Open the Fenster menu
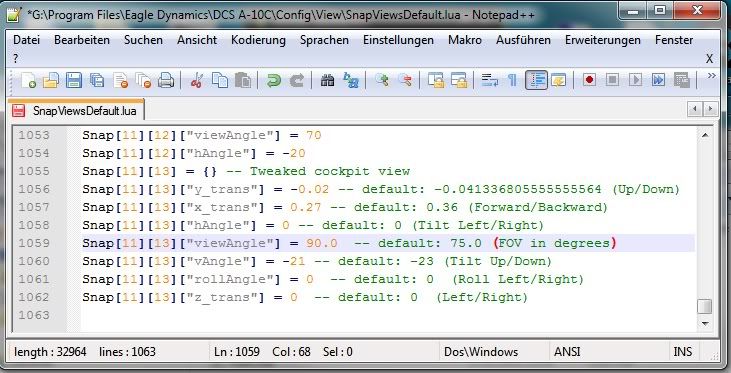 coord(674,40)
